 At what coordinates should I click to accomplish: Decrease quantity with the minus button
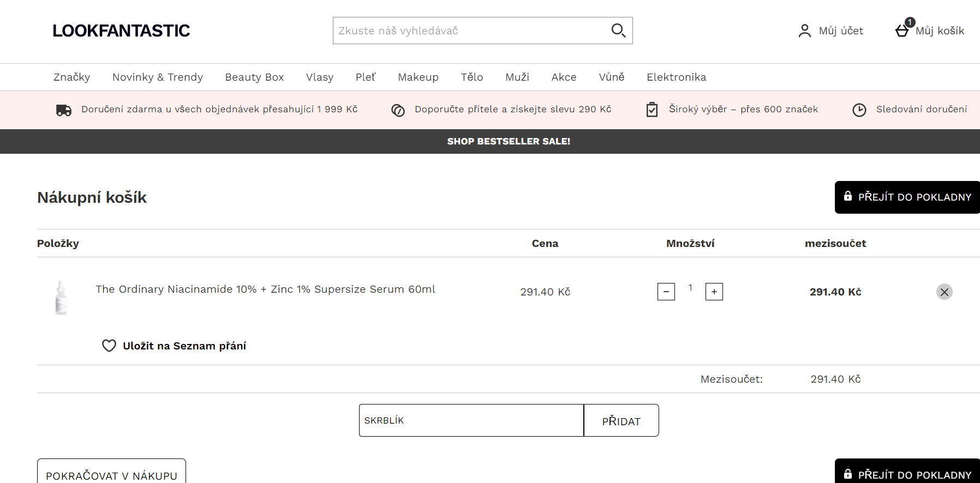666,292
